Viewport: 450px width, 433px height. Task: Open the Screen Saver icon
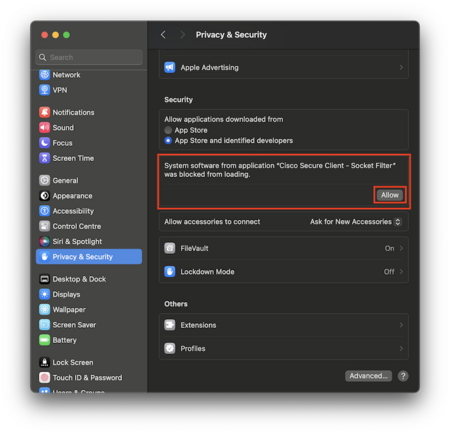click(x=44, y=325)
